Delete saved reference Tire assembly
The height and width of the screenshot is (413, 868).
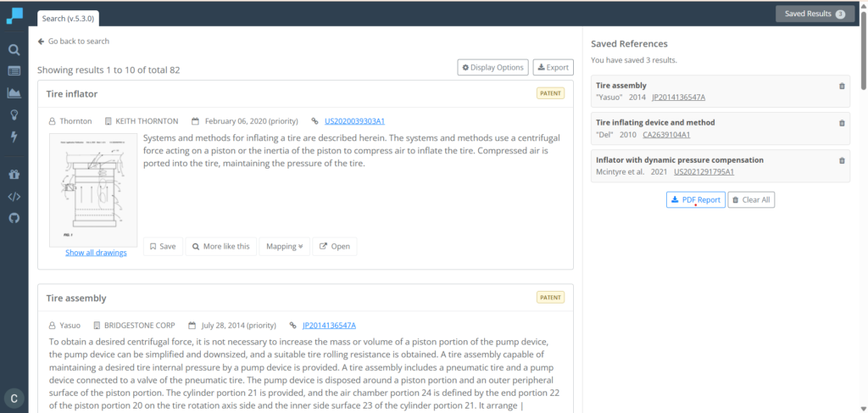click(842, 86)
